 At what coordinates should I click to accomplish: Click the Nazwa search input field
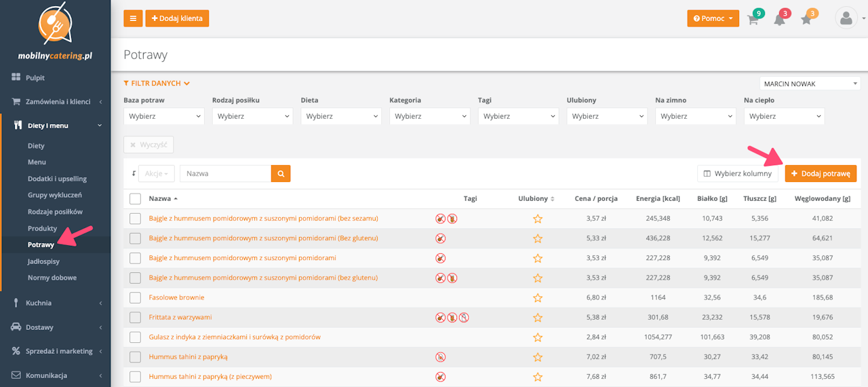click(x=225, y=174)
